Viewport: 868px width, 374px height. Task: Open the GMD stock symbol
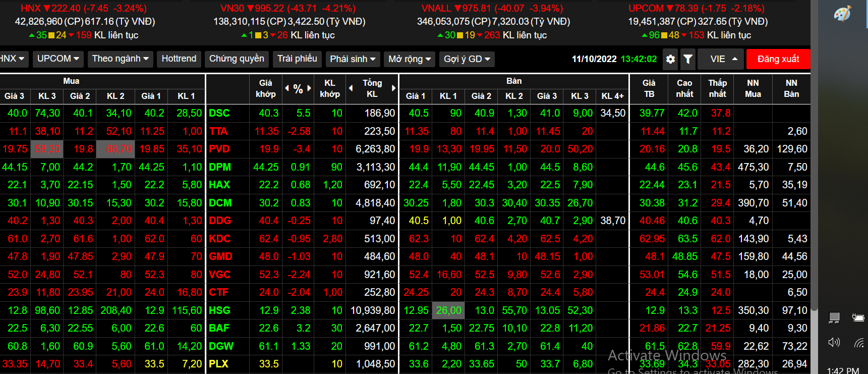coord(220,256)
